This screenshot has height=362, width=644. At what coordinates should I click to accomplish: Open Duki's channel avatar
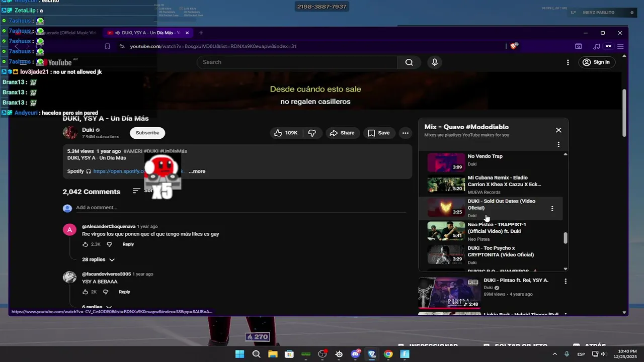coord(70,133)
